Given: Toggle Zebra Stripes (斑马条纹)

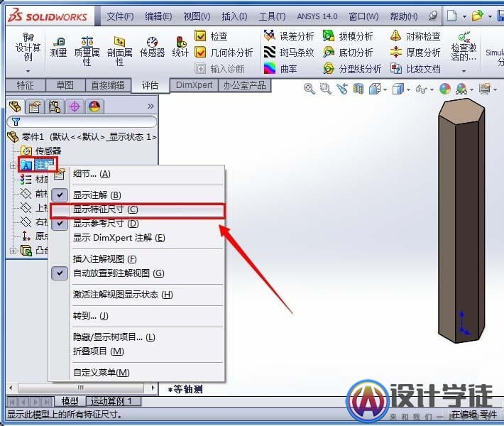Looking at the screenshot, I should [x=289, y=52].
